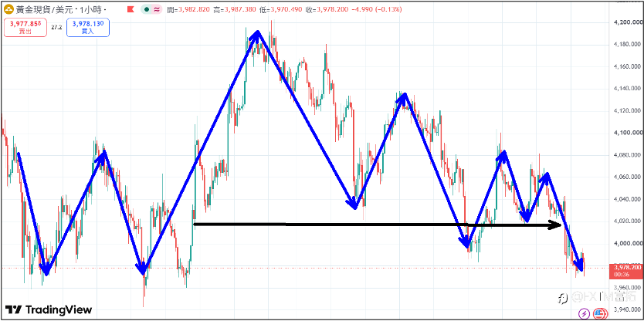Click the 開=3,982.820 open value
The image size is (644, 321).
(189, 9)
